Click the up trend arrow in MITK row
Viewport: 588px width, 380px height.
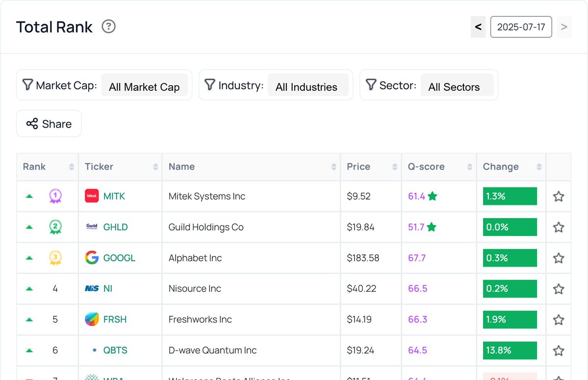click(x=29, y=196)
